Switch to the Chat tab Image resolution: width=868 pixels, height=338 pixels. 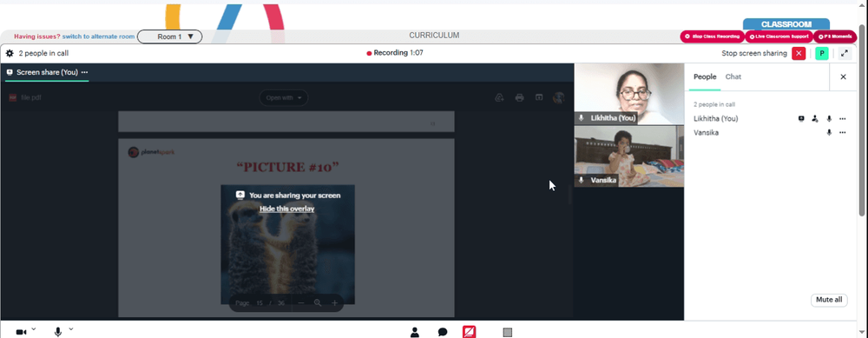[733, 76]
